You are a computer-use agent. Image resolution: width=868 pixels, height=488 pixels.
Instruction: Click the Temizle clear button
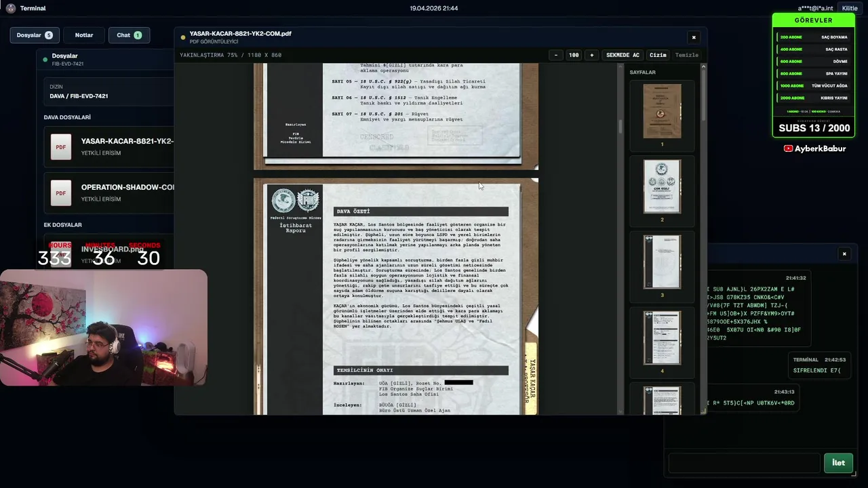click(x=686, y=55)
